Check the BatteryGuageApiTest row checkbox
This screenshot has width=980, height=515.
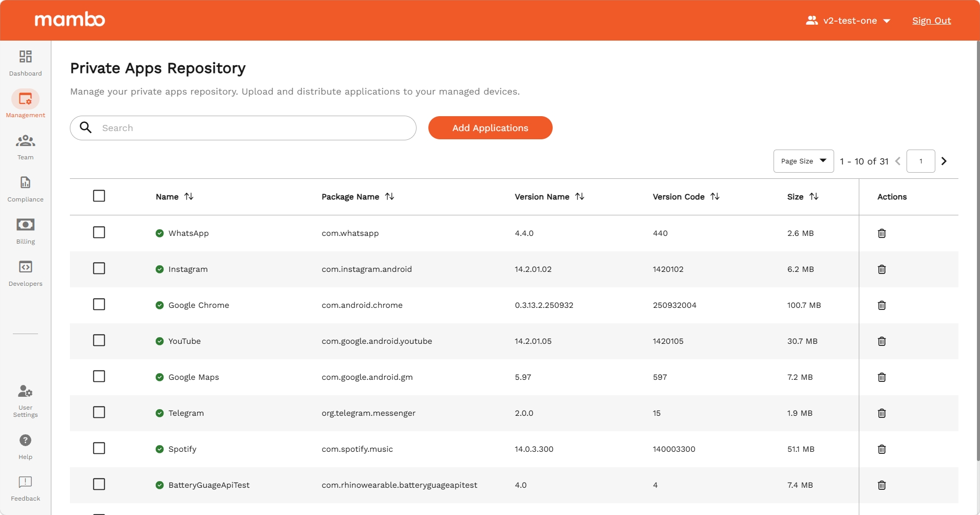tap(99, 484)
